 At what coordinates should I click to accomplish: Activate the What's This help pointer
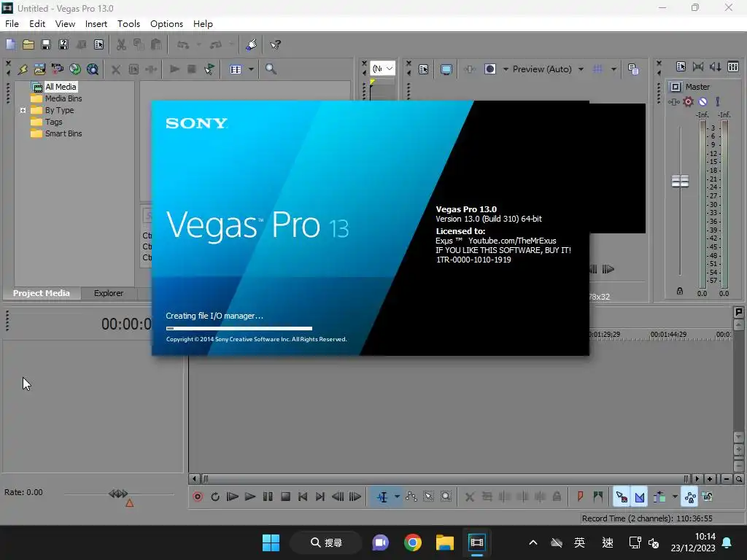(x=275, y=44)
